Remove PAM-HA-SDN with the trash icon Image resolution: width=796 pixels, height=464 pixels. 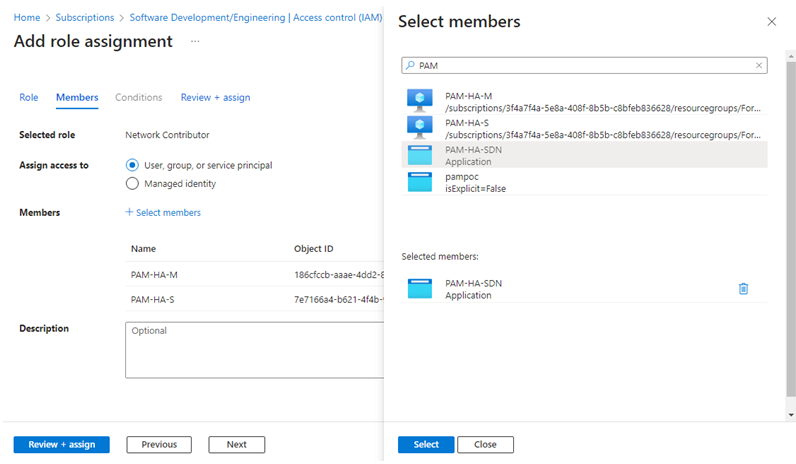tap(743, 288)
